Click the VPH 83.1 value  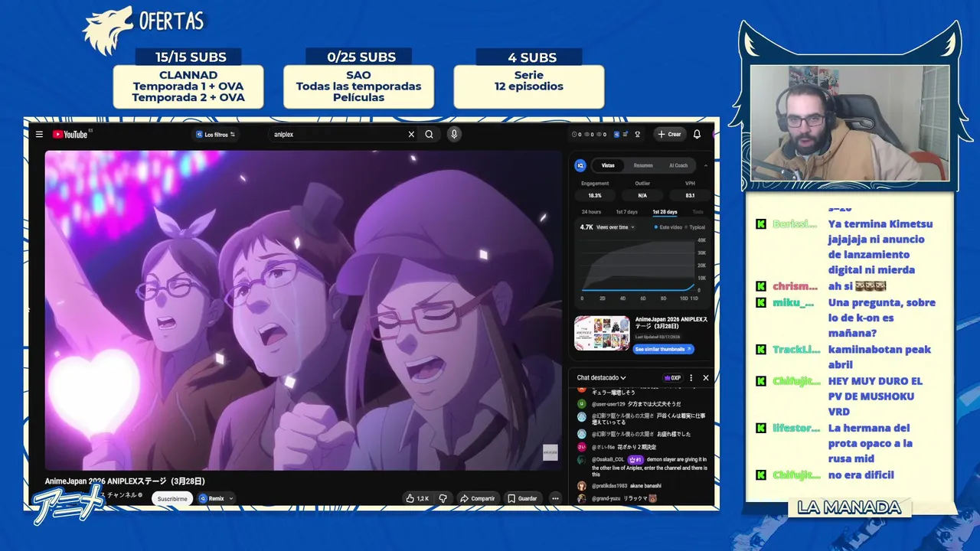(x=690, y=196)
